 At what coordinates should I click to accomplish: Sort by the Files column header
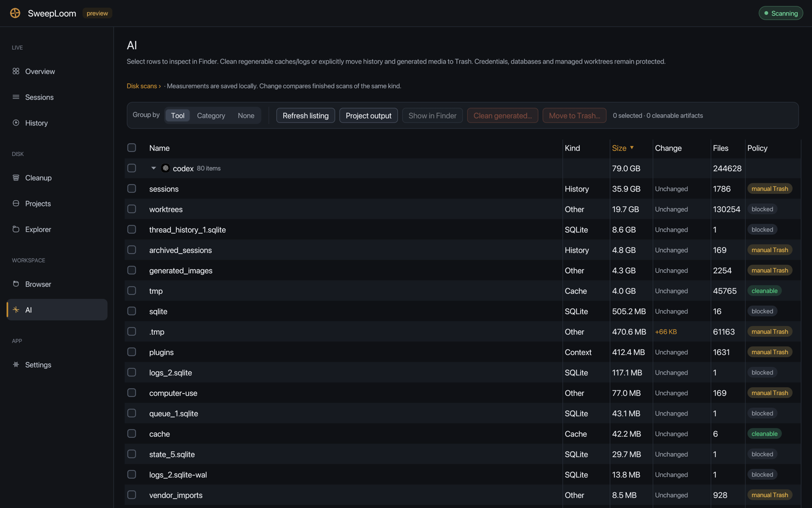coord(721,148)
